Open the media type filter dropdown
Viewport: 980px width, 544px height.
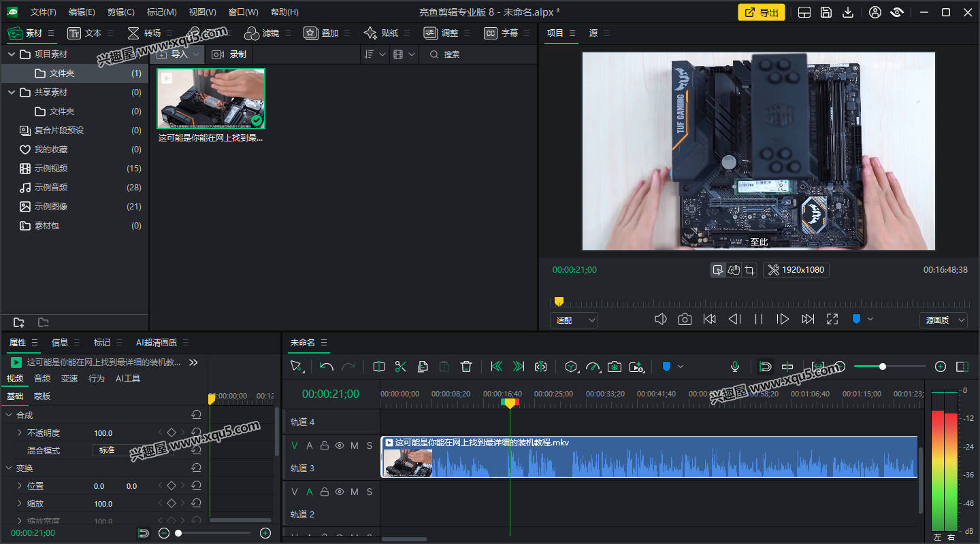(404, 54)
